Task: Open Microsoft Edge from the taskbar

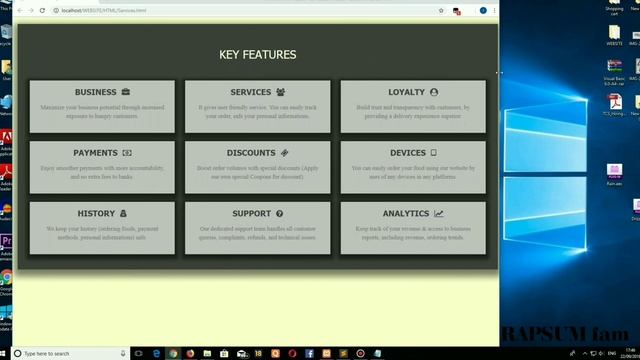Action: point(156,353)
